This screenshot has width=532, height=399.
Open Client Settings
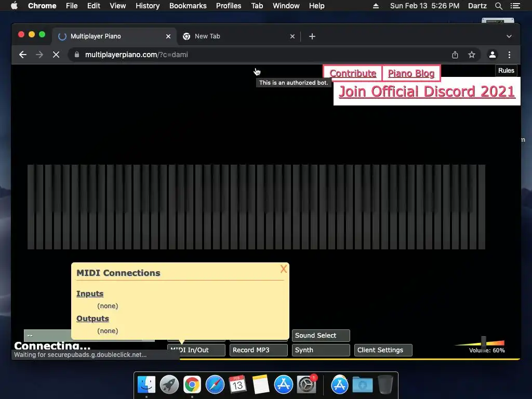click(x=383, y=350)
